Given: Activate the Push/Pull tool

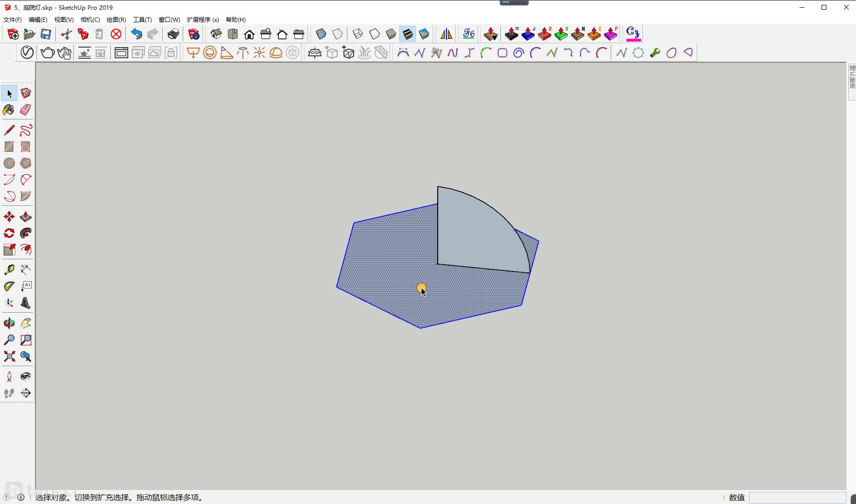Looking at the screenshot, I should click(26, 217).
